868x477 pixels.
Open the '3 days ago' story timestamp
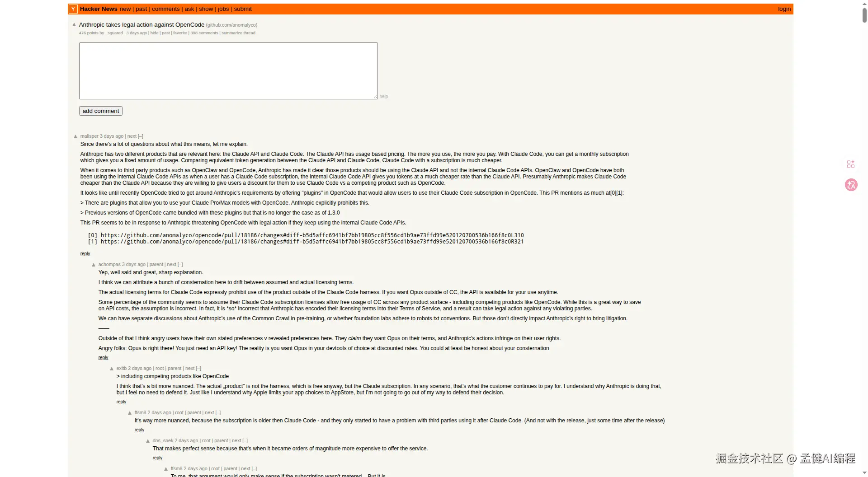pyautogui.click(x=137, y=33)
